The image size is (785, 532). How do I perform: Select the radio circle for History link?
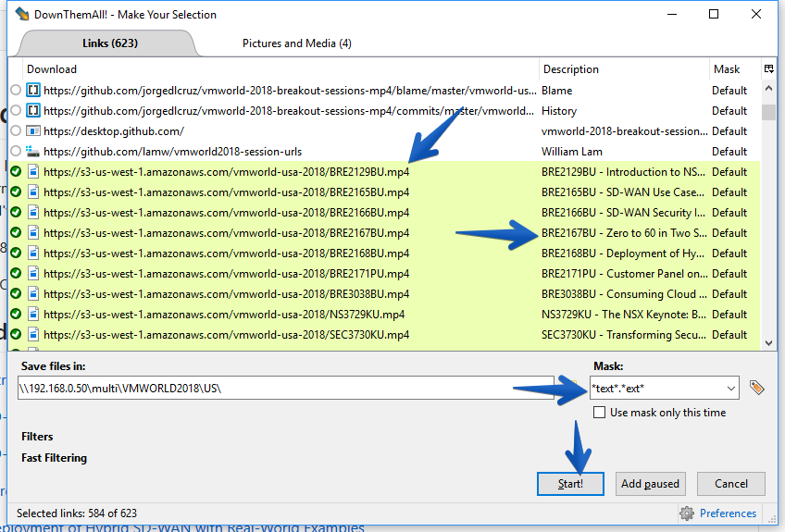tap(16, 111)
